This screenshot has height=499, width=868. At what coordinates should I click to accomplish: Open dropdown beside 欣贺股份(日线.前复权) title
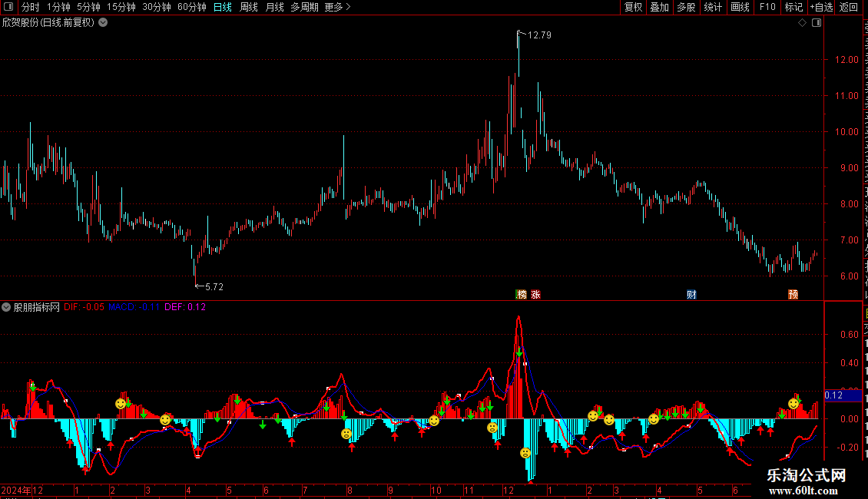click(x=103, y=23)
